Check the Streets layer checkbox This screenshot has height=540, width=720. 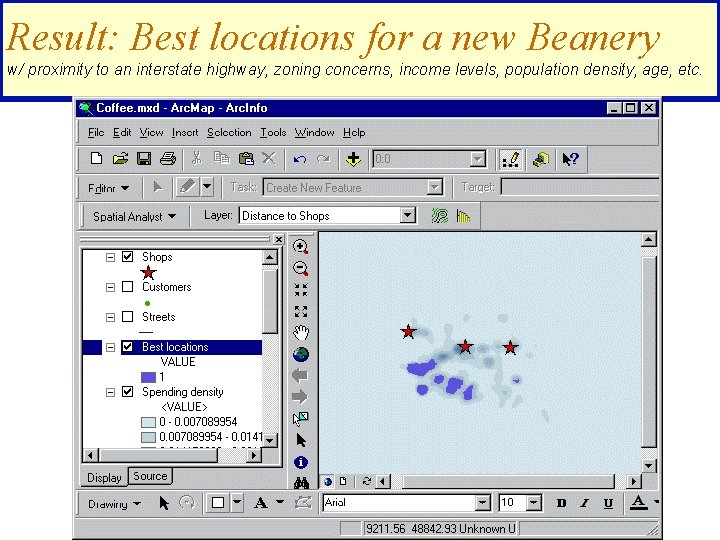click(x=128, y=317)
